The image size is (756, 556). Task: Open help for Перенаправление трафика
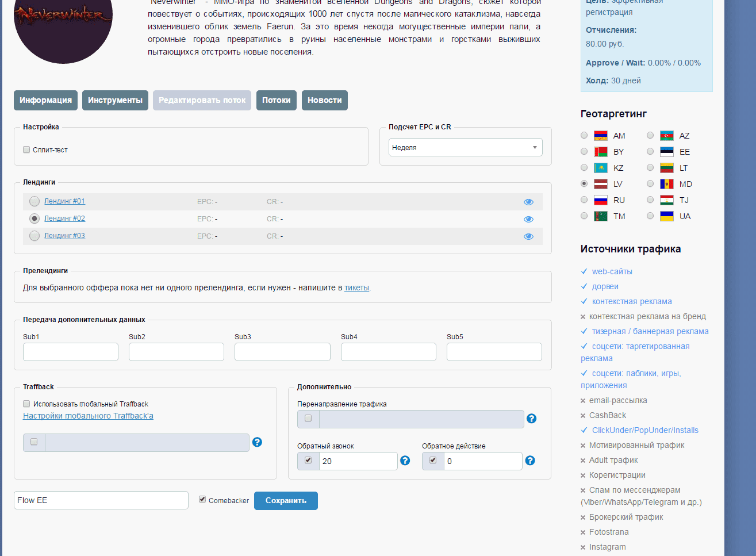[x=531, y=419]
